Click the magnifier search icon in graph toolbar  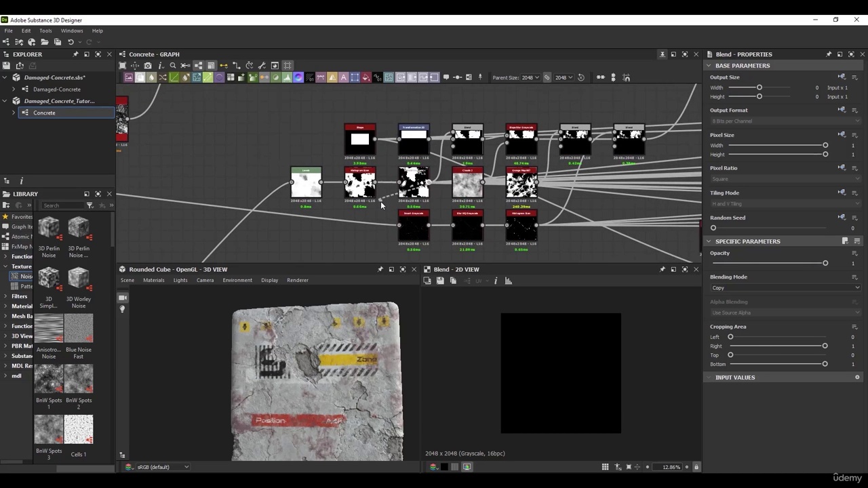[173, 66]
